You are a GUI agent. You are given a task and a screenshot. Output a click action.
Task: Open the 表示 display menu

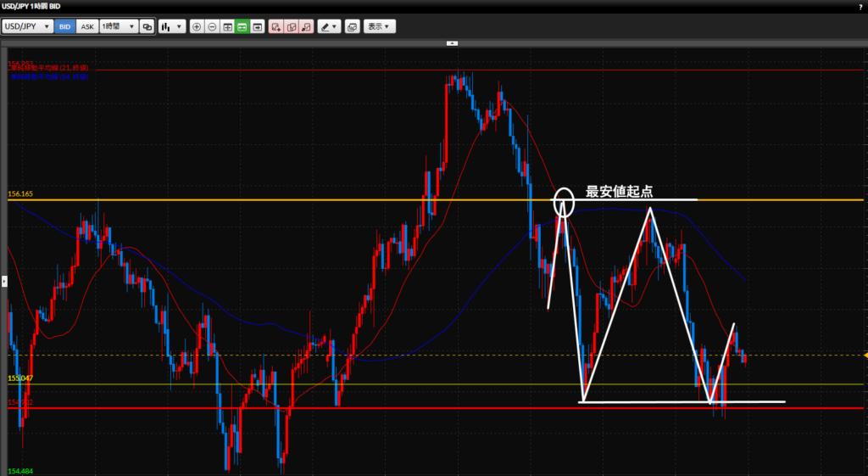point(379,26)
